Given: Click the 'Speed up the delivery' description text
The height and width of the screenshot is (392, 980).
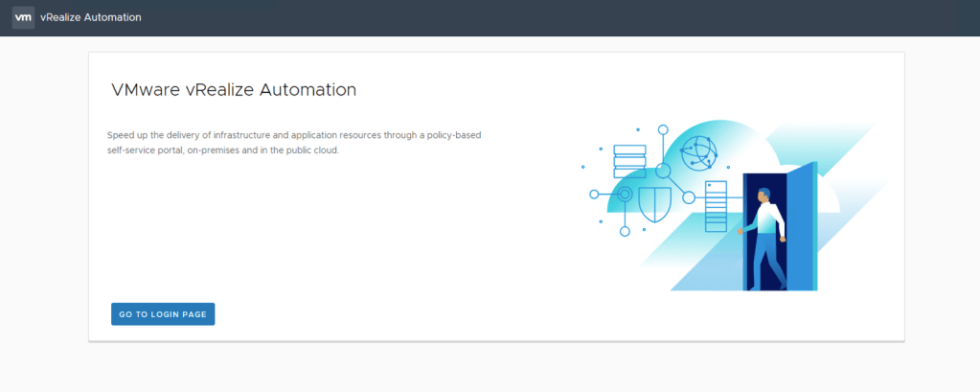Looking at the screenshot, I should [x=294, y=135].
